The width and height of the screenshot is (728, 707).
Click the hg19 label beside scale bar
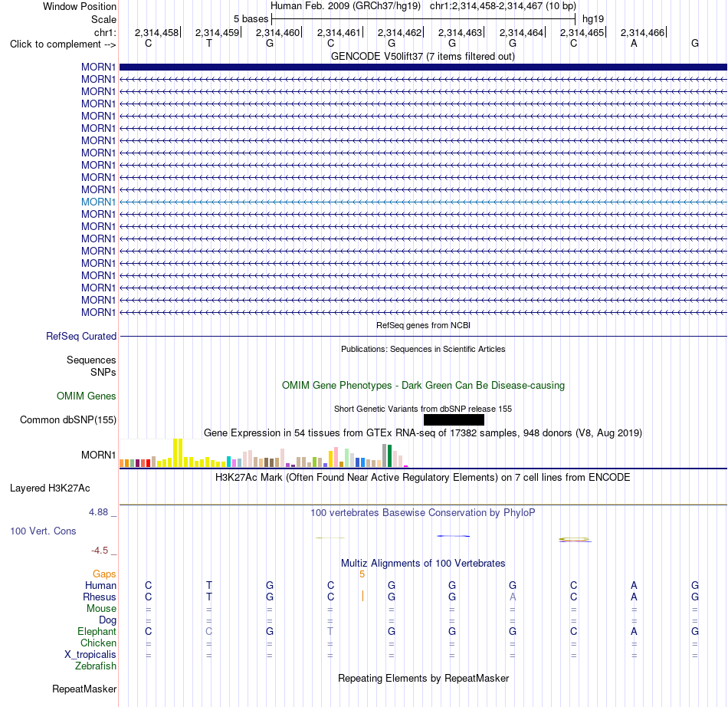(x=593, y=19)
